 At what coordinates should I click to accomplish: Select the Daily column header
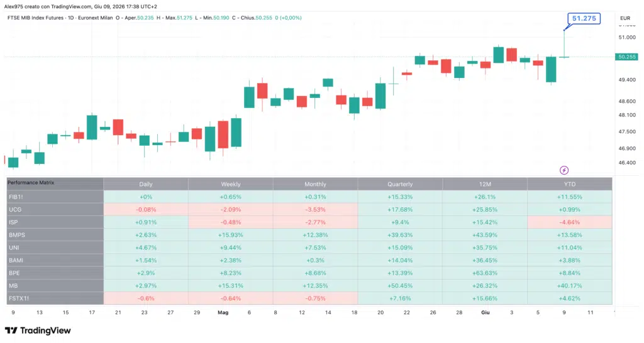[x=146, y=184]
